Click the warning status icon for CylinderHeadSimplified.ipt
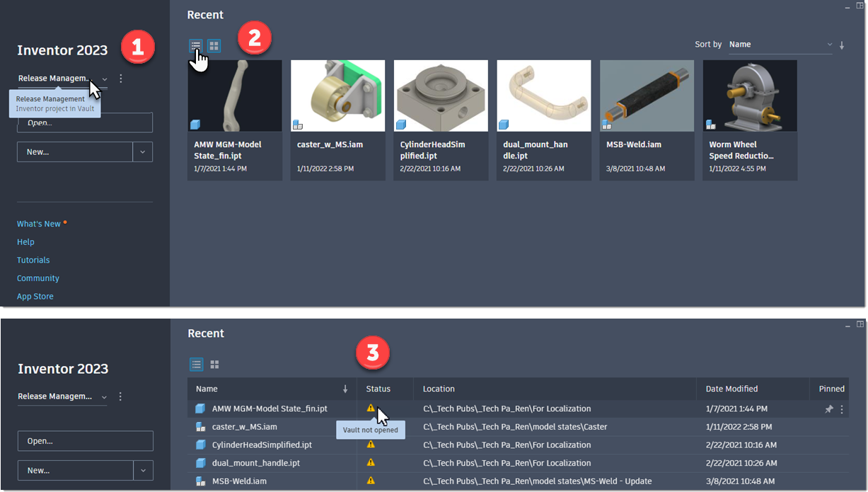This screenshot has width=868, height=492. 371,445
